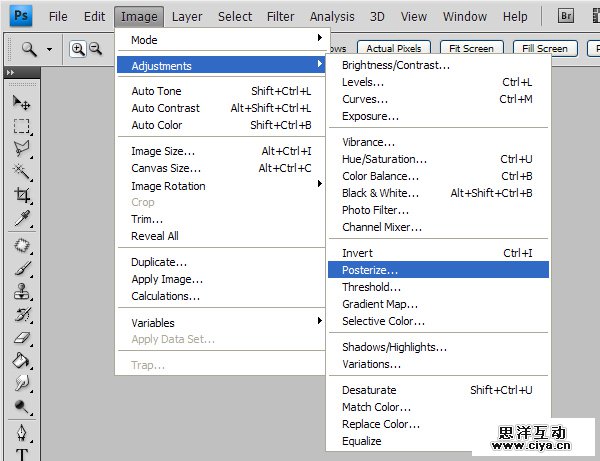Select the Type tool
The image size is (600, 461).
[x=21, y=454]
